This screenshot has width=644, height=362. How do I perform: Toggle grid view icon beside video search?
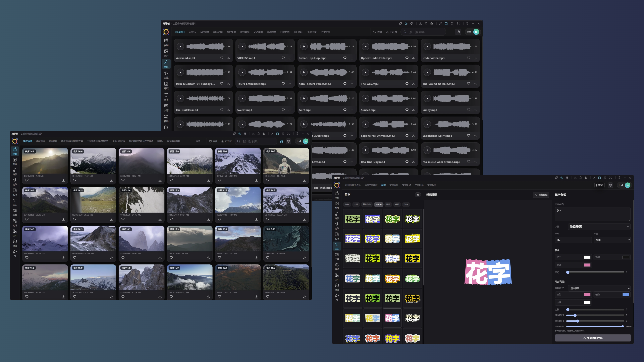pos(281,141)
